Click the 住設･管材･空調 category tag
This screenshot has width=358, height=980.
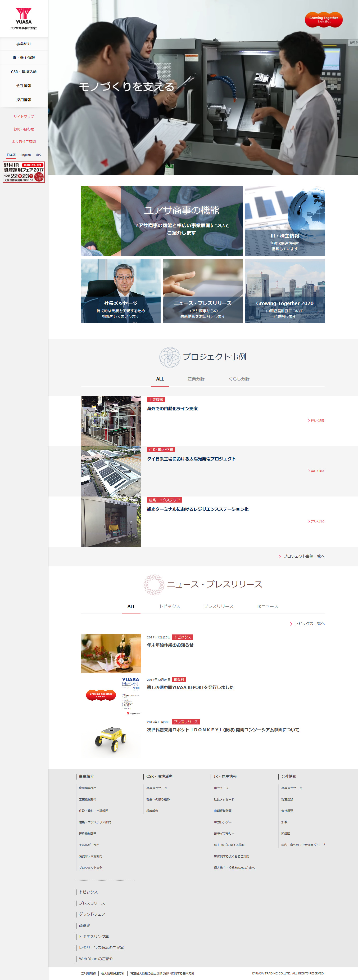click(161, 450)
